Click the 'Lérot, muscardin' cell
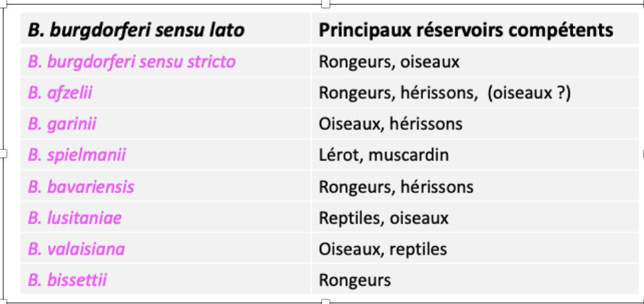Viewport: 644px width, 304px height. (x=475, y=155)
